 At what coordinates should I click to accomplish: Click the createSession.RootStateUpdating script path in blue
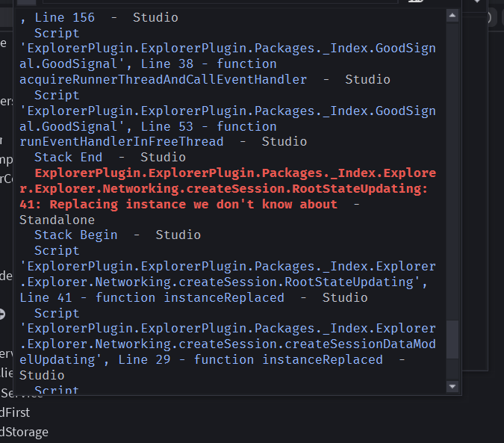(227, 274)
